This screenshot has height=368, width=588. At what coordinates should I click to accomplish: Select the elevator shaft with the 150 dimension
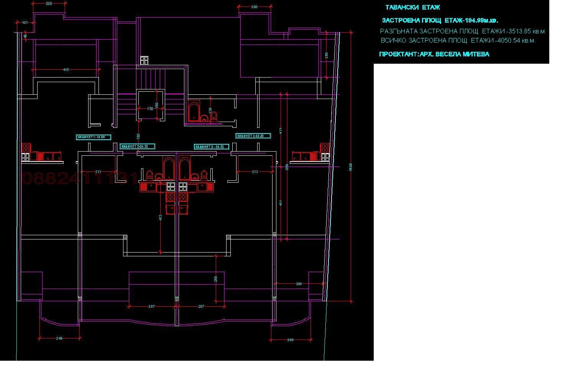tap(150, 105)
